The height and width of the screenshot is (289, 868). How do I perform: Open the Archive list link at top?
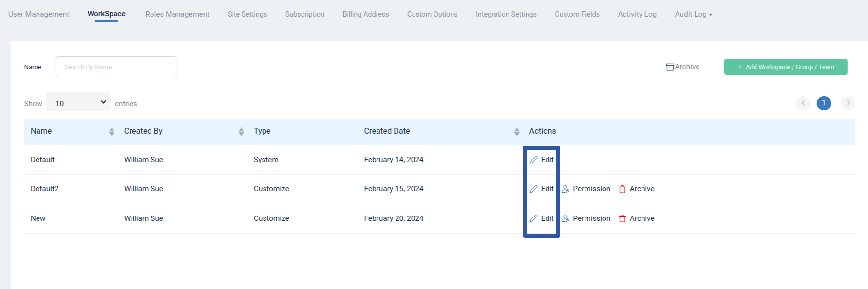click(683, 67)
